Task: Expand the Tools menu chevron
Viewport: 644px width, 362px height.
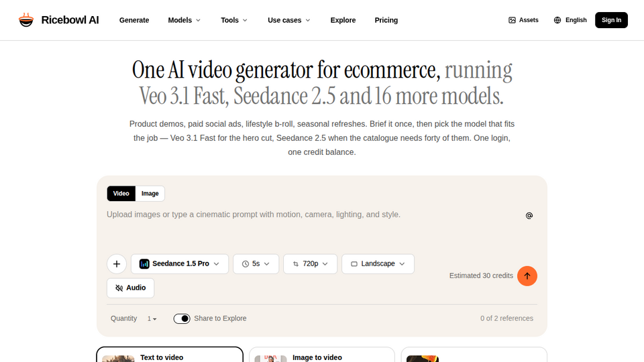Action: (245, 20)
